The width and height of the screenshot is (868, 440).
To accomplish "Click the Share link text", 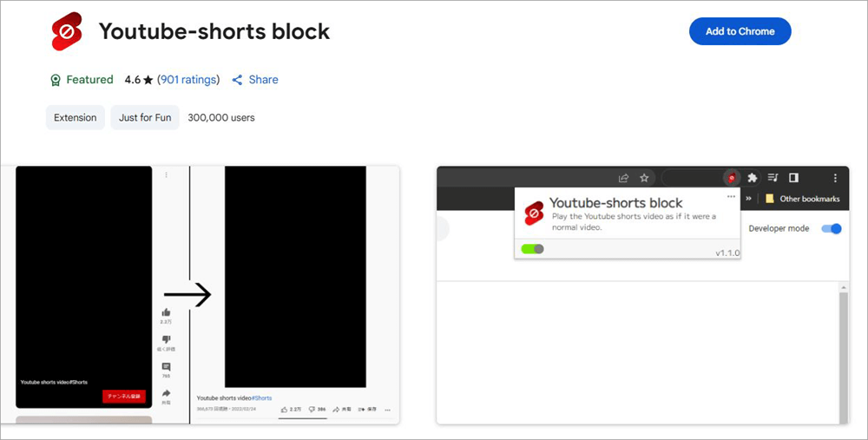I will (x=264, y=80).
